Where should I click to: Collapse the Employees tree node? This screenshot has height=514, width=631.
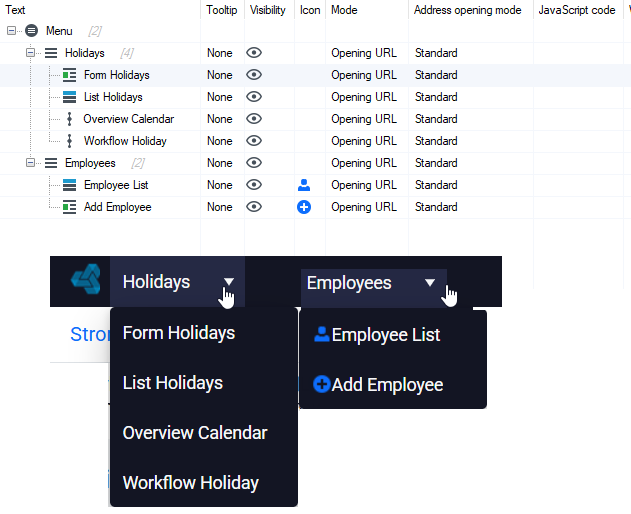coord(30,163)
